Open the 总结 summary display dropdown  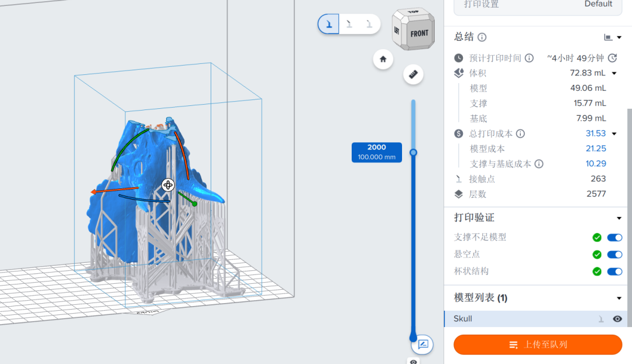[x=613, y=37]
